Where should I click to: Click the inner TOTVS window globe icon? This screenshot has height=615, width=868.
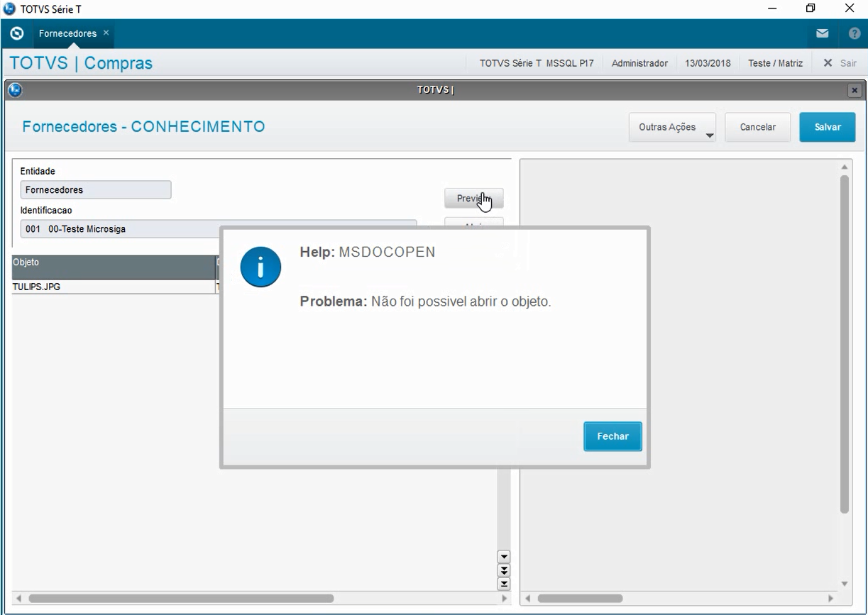click(x=15, y=90)
